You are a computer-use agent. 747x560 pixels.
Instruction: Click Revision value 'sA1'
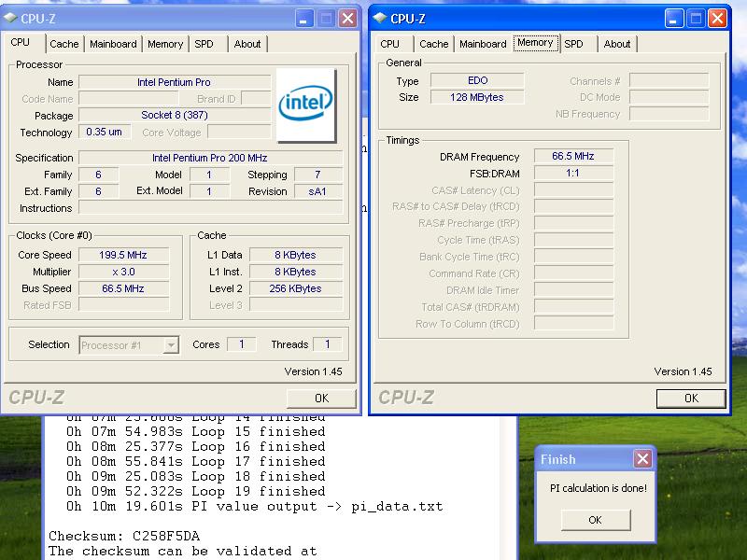pos(317,191)
